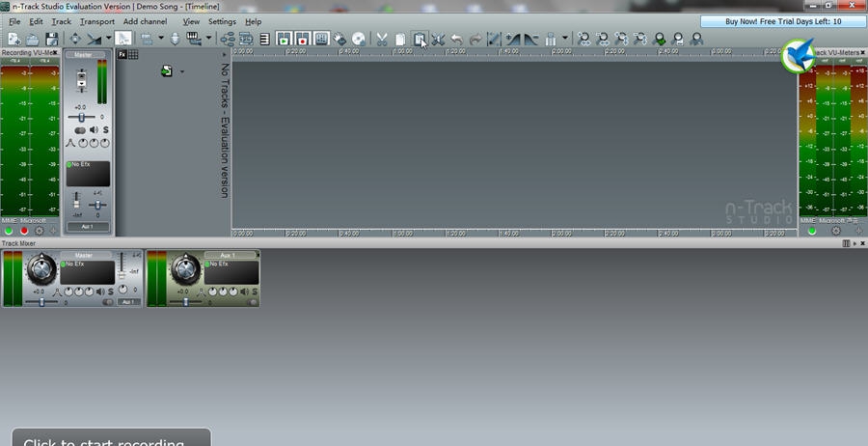
Task: Redo the last undone action
Action: pyautogui.click(x=475, y=39)
